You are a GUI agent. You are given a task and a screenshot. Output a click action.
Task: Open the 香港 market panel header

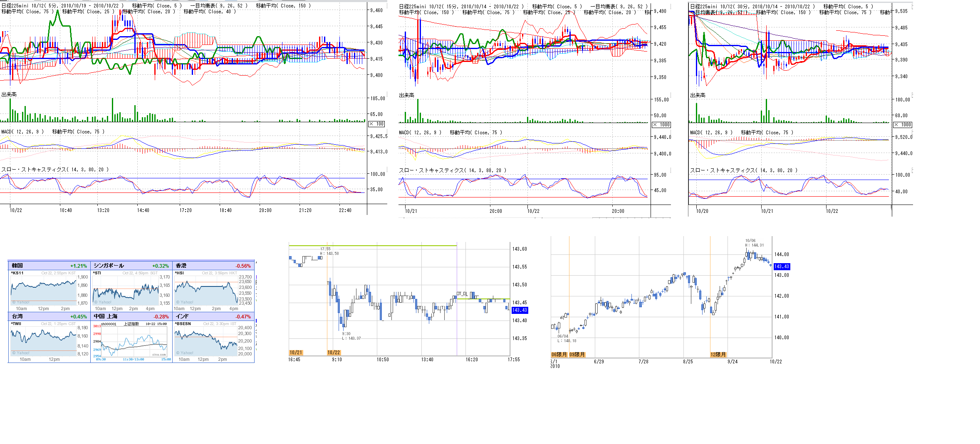pos(213,266)
